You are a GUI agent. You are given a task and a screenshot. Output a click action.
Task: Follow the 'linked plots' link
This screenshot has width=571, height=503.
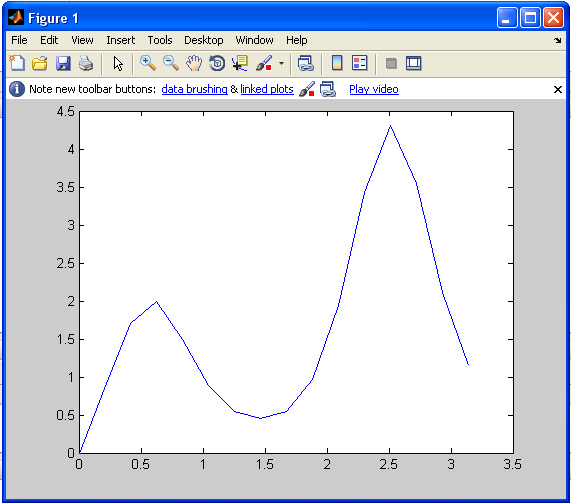click(267, 89)
